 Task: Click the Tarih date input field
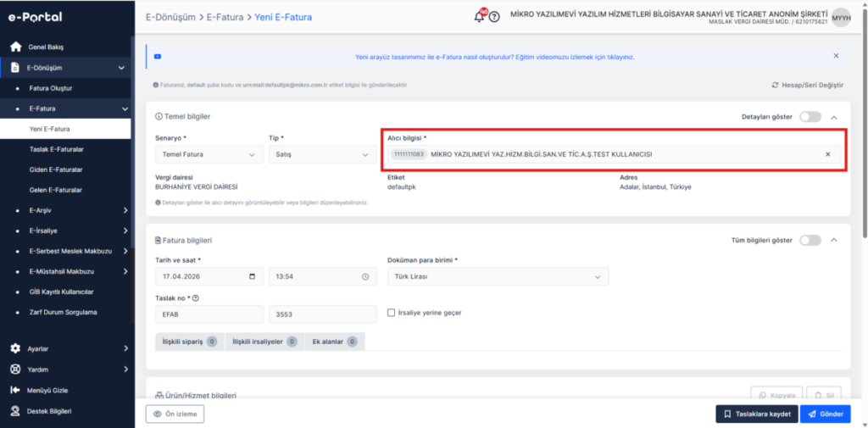click(209, 276)
